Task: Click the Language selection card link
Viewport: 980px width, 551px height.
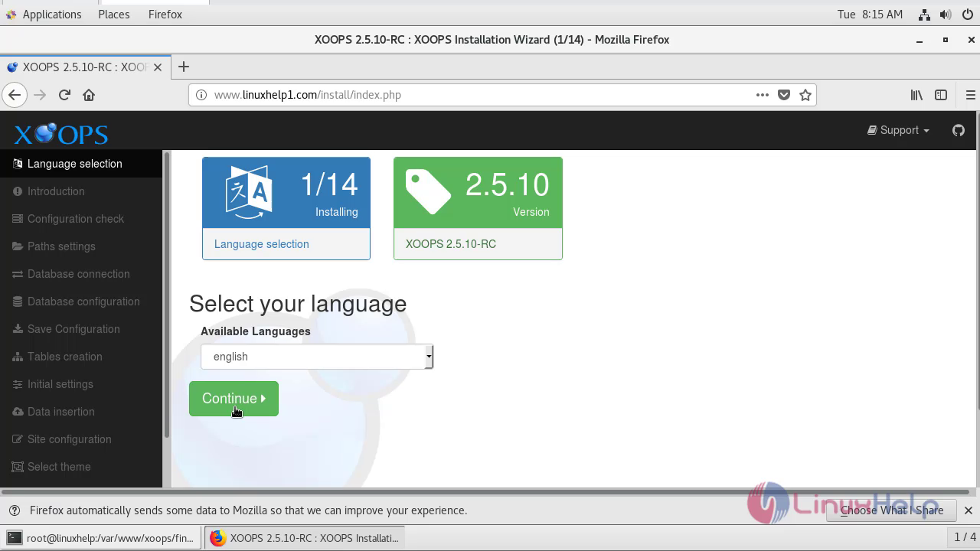Action: tap(262, 244)
